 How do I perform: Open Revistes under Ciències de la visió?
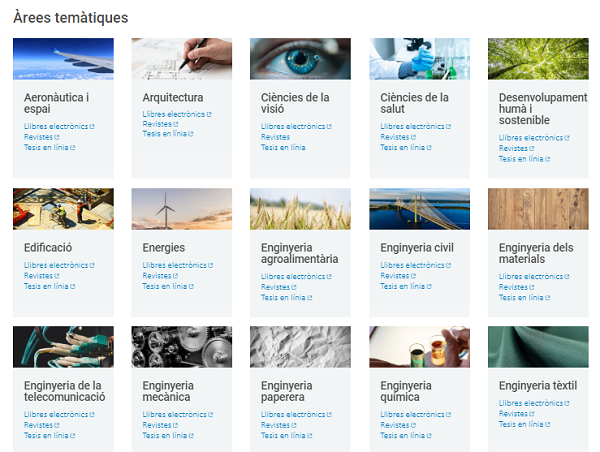coord(275,137)
